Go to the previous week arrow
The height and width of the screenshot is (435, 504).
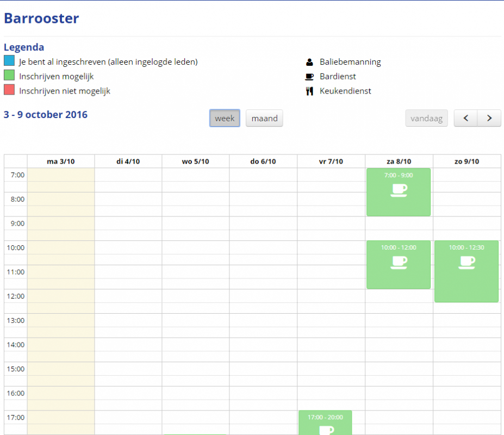pos(466,118)
